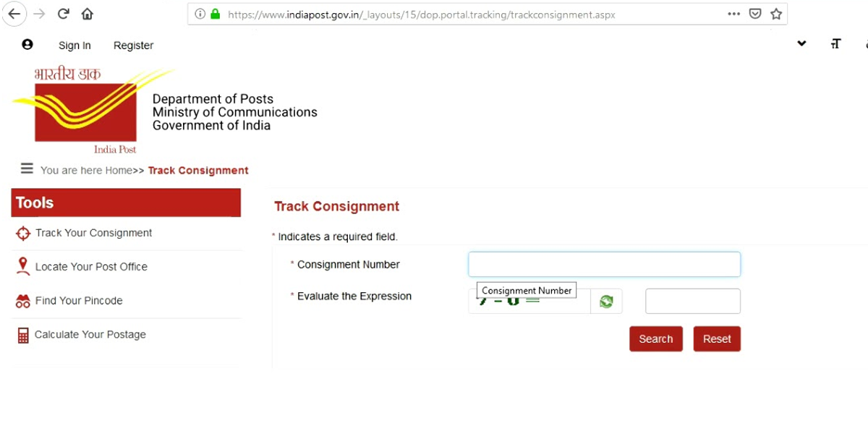Expand the chevron dropdown in the top bar
The image size is (868, 434).
click(x=801, y=44)
